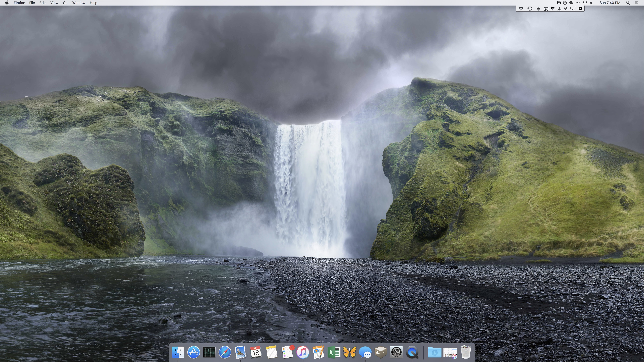Launch App Store from the Dock
644x362 pixels.
(x=193, y=352)
